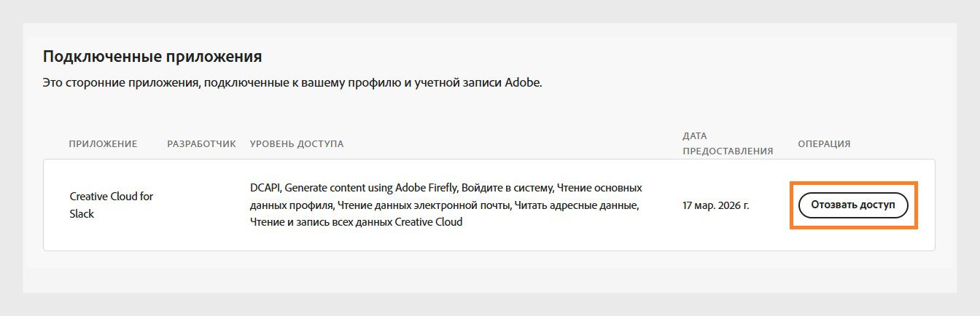
Task: Click the Подключенные приложения heading
Action: pos(152,56)
